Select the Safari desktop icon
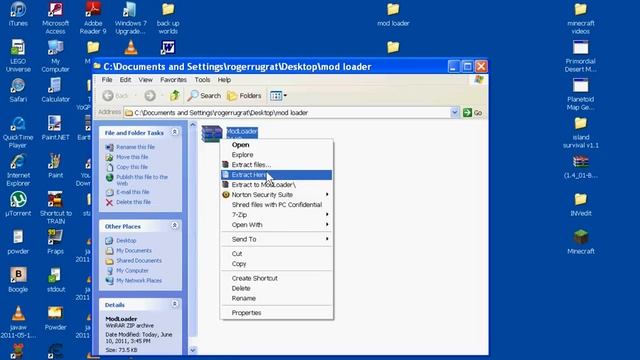640x360 pixels. pos(18,90)
